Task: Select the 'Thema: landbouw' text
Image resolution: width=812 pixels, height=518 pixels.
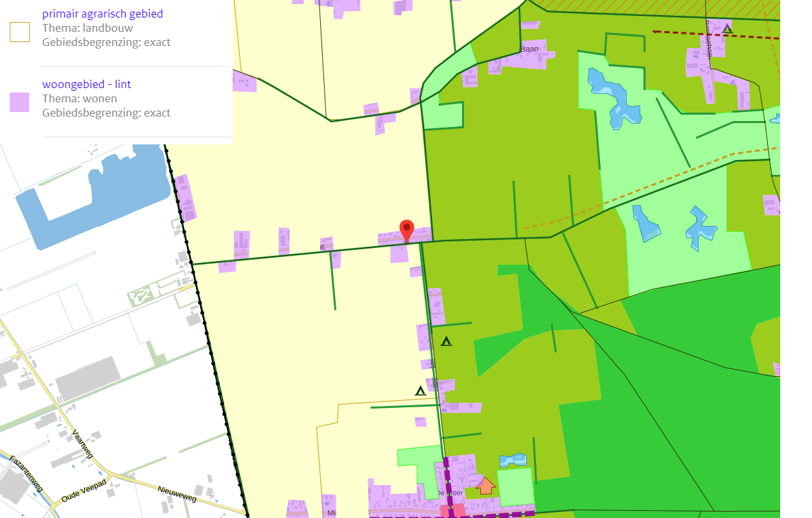Action: 87,28
